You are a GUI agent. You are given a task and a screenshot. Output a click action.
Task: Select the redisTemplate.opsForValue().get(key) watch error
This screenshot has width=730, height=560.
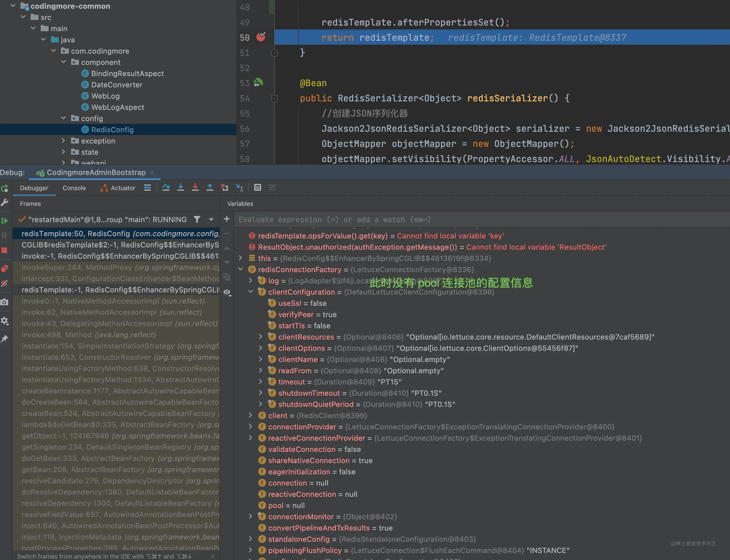[x=482, y=236]
